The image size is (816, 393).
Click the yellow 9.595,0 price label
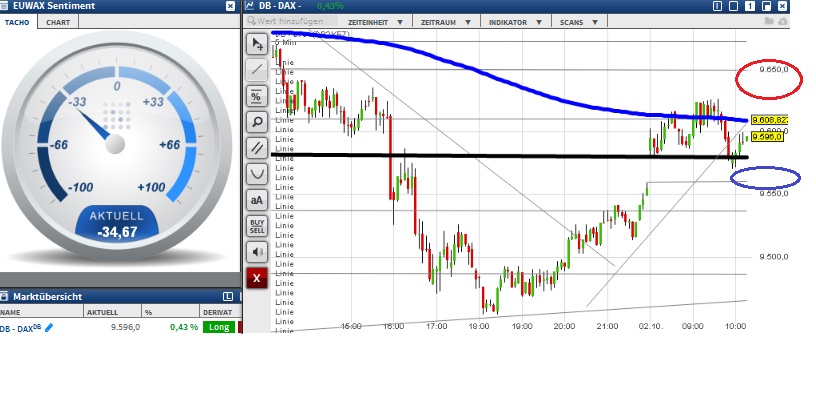[x=768, y=137]
